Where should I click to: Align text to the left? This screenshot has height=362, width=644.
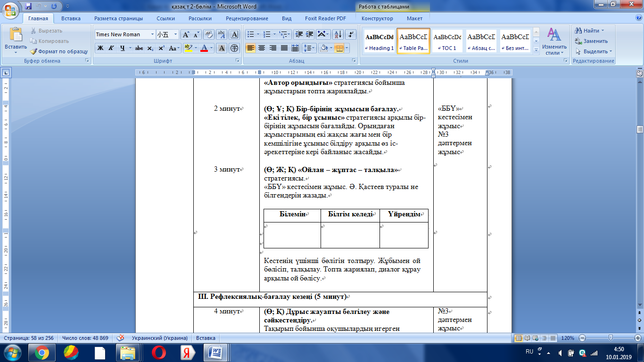(x=250, y=48)
